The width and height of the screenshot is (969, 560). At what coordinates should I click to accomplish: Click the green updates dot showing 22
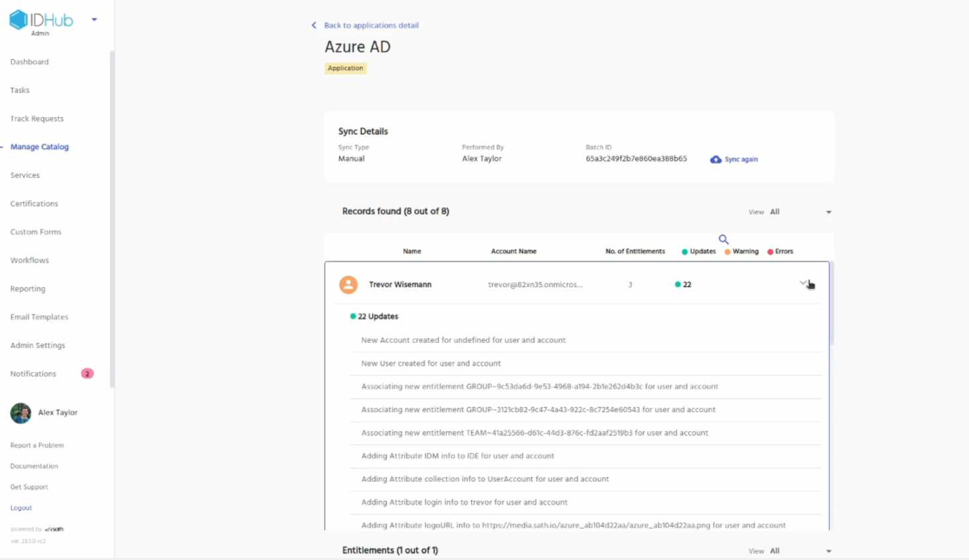coord(678,285)
